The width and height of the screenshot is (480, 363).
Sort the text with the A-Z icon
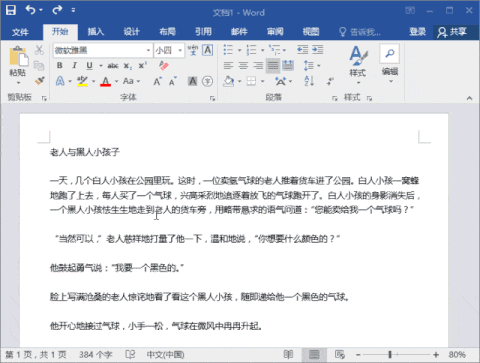[x=309, y=81]
